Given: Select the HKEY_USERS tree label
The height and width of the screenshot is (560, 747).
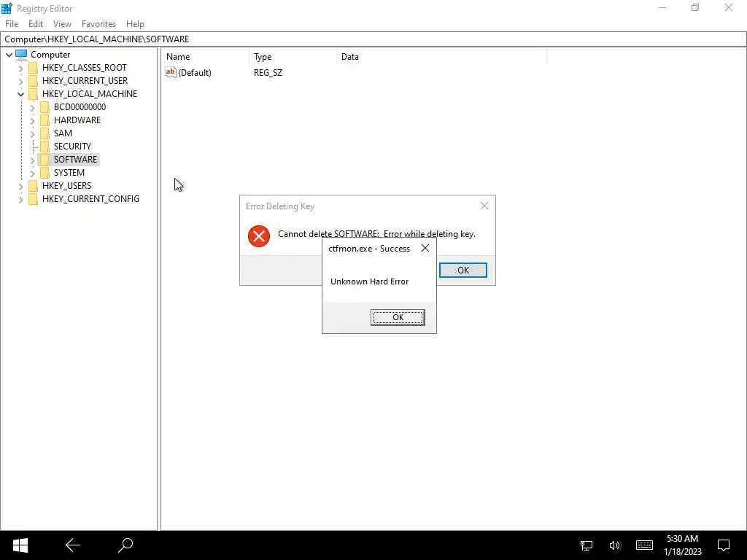Looking at the screenshot, I should (x=66, y=185).
